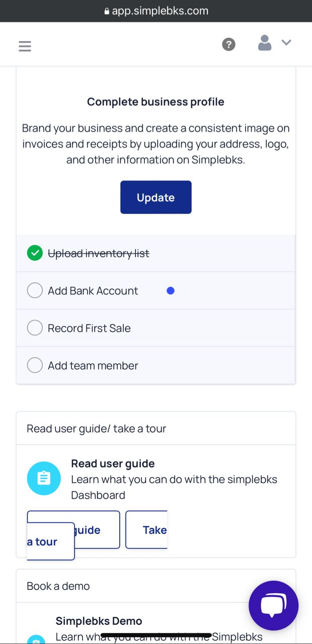The width and height of the screenshot is (312, 644).
Task: Click the blue notification dot beside Bank Account
Action: point(171,290)
